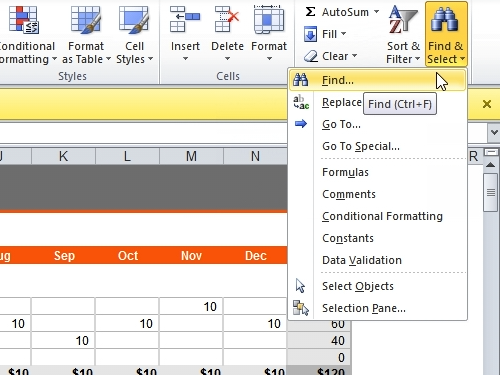Select column K header

click(63, 156)
